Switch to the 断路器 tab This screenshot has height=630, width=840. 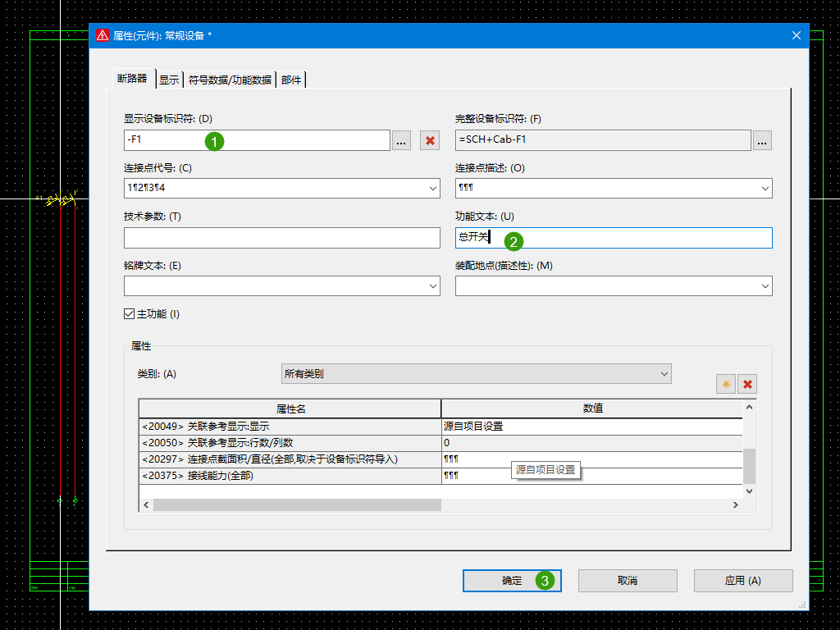[x=132, y=79]
